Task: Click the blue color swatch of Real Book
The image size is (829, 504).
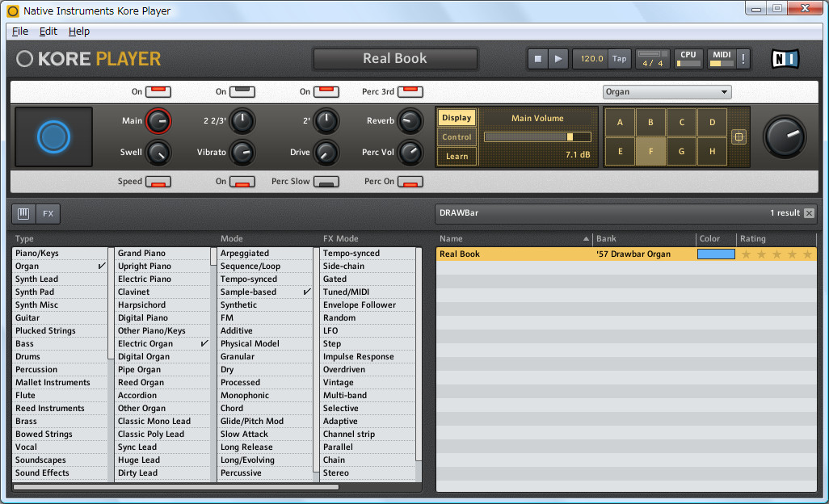Action: (x=716, y=254)
